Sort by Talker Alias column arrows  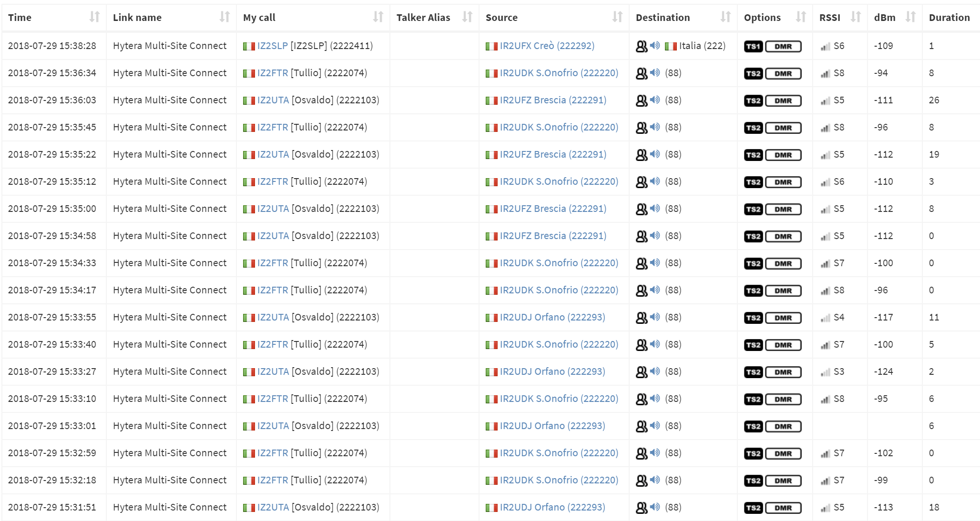pos(467,18)
